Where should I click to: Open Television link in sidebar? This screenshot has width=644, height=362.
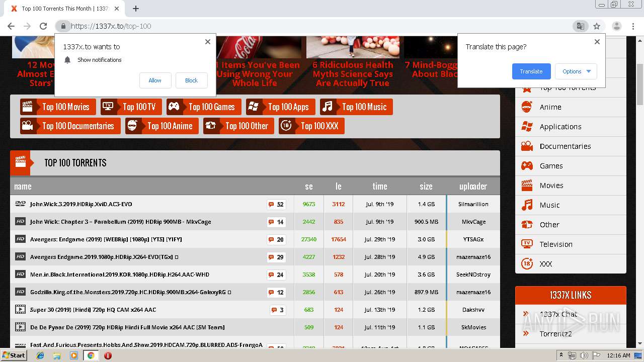(x=556, y=244)
